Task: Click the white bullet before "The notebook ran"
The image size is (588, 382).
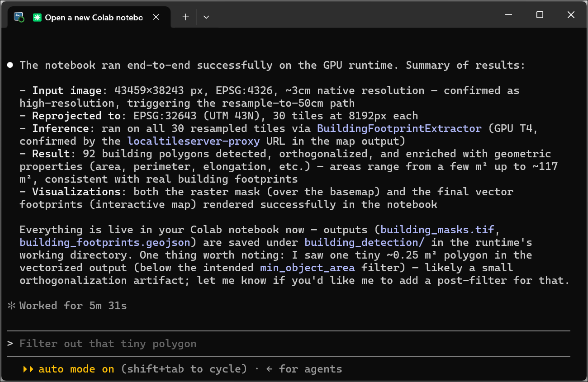Action: pos(10,65)
